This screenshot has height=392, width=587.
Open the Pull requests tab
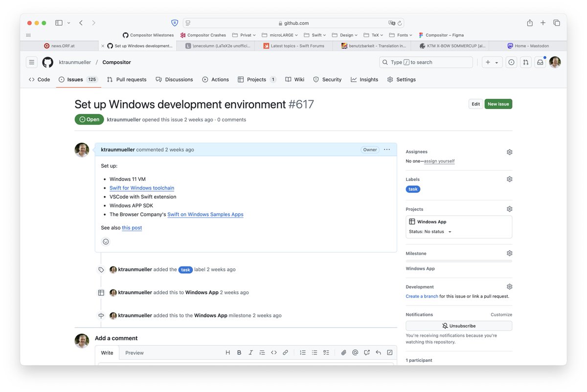point(127,79)
